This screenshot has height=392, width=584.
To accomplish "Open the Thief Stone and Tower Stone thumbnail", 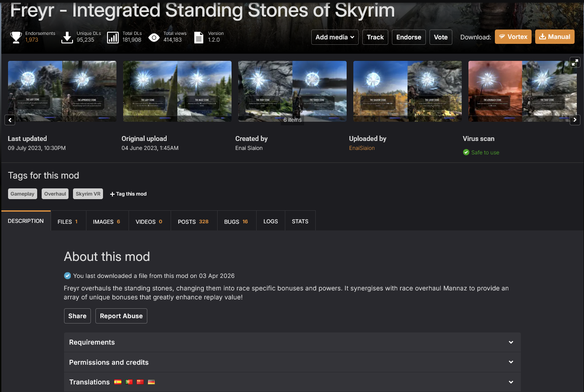I will click(x=292, y=91).
